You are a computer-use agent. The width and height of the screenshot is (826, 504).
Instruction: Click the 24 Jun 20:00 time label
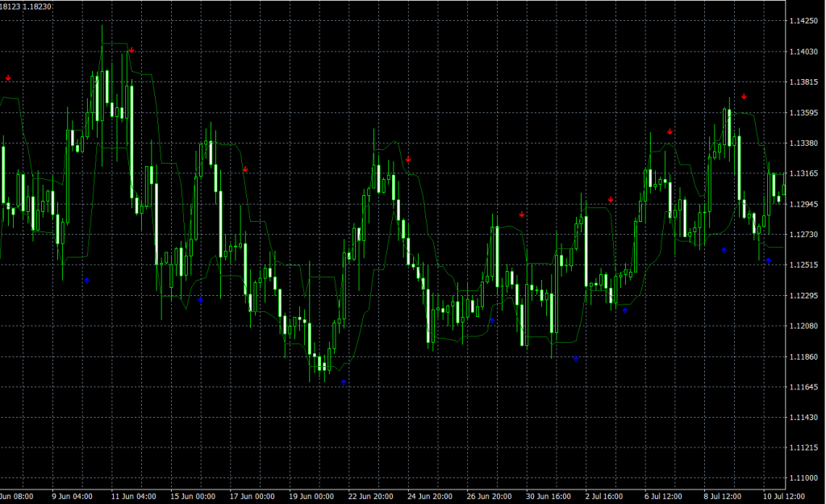tap(430, 496)
